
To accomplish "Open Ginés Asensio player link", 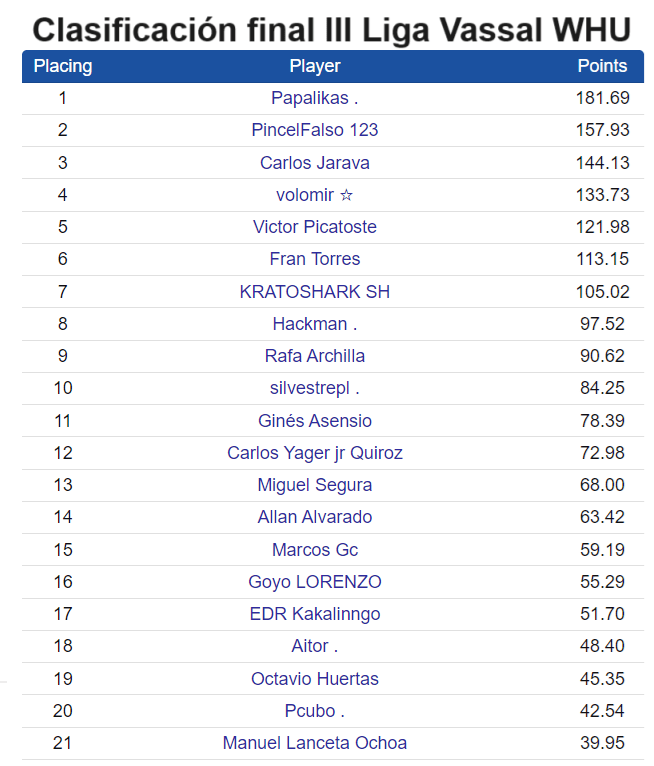I will pos(315,421).
